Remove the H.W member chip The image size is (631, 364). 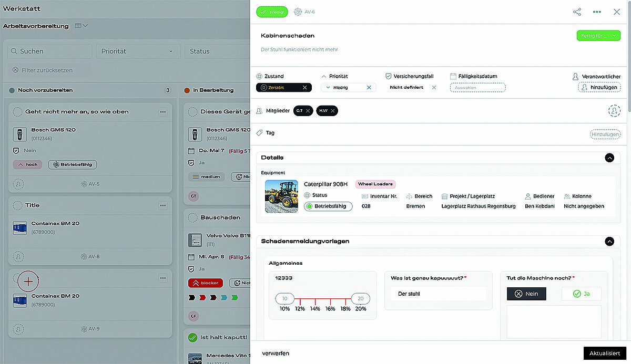(332, 110)
